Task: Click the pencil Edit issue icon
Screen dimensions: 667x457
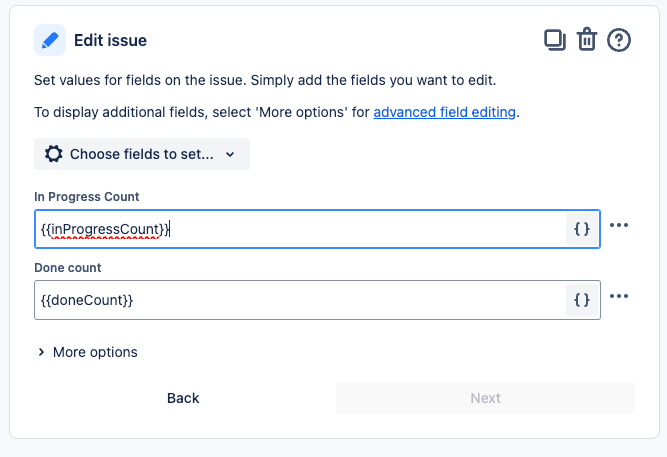Action: pyautogui.click(x=50, y=40)
